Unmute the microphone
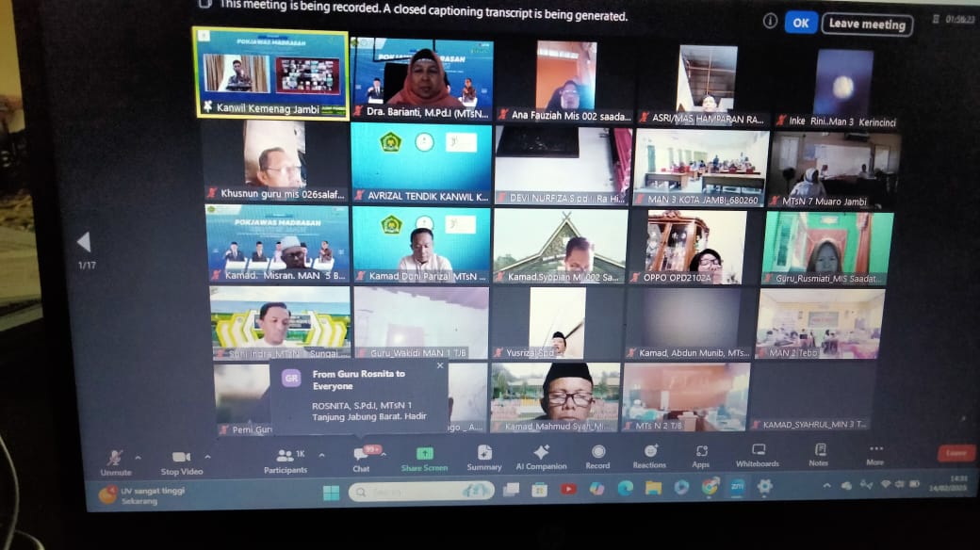Image resolution: width=980 pixels, height=550 pixels. (x=116, y=459)
